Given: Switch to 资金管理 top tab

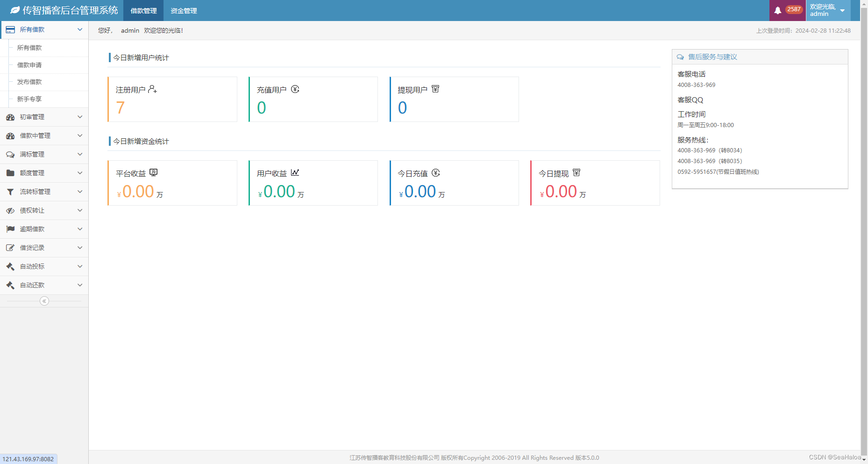Looking at the screenshot, I should [184, 11].
